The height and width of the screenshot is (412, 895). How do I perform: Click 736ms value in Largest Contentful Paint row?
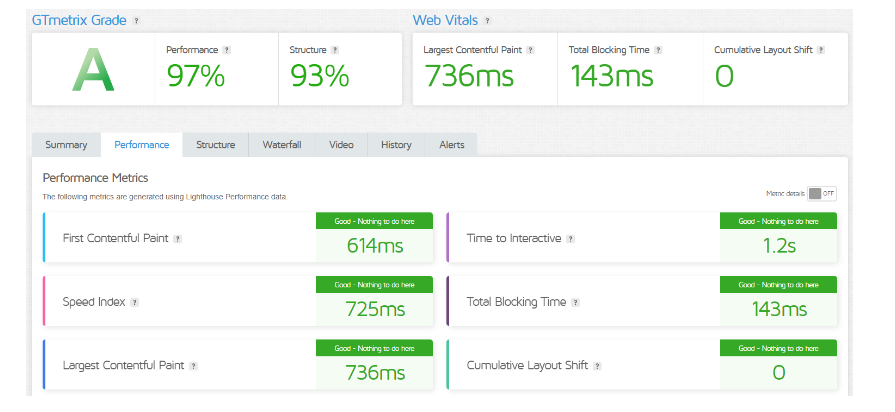click(x=375, y=373)
